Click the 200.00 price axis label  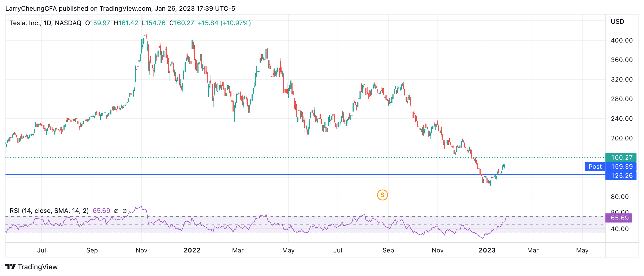pyautogui.click(x=622, y=138)
